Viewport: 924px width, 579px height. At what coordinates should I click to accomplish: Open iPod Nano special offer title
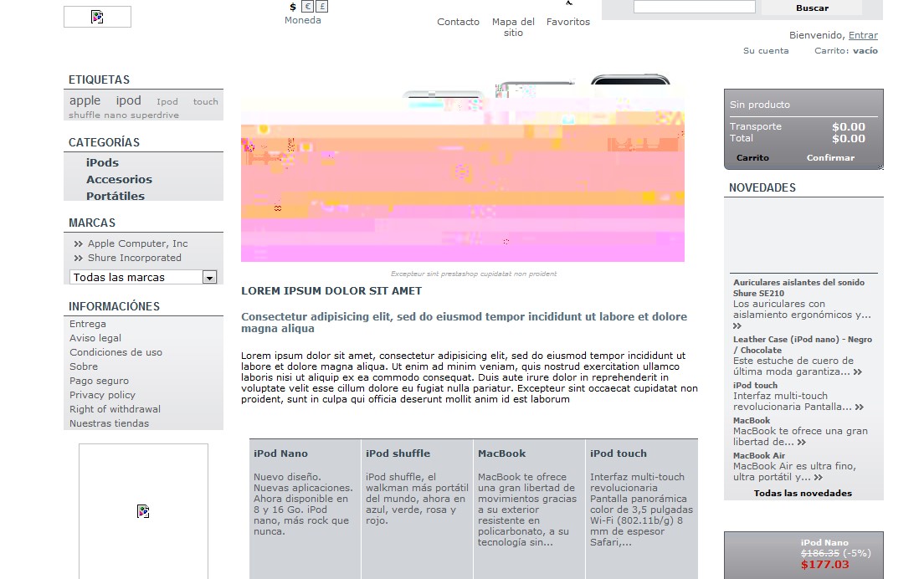824,542
